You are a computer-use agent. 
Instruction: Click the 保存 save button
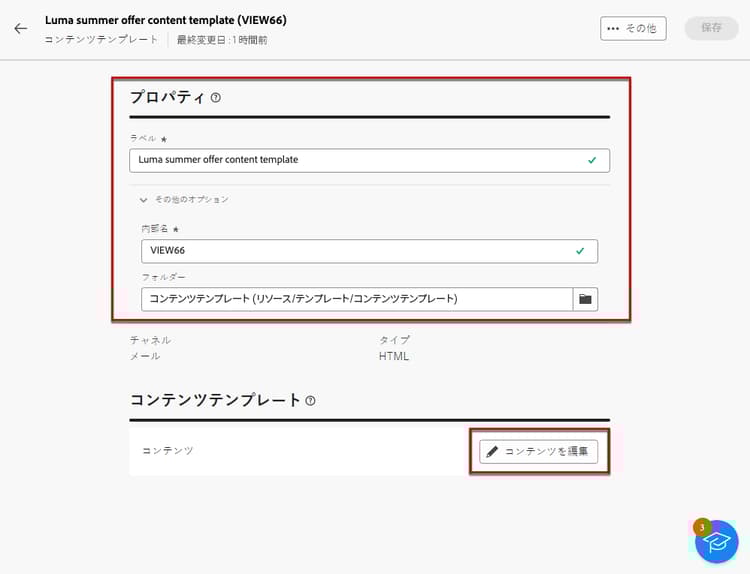point(711,28)
